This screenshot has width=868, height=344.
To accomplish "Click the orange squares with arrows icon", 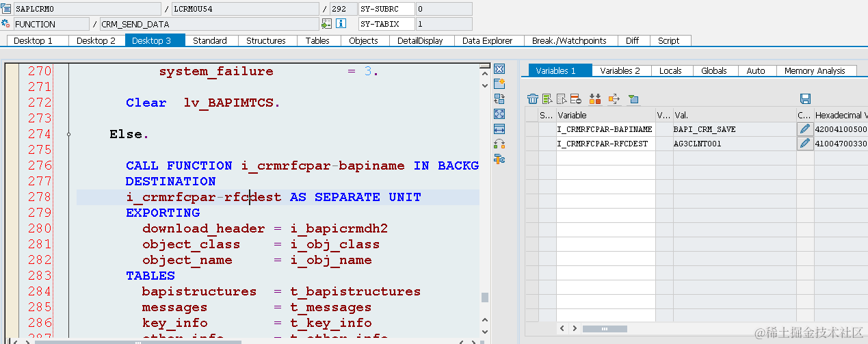I will coord(594,99).
